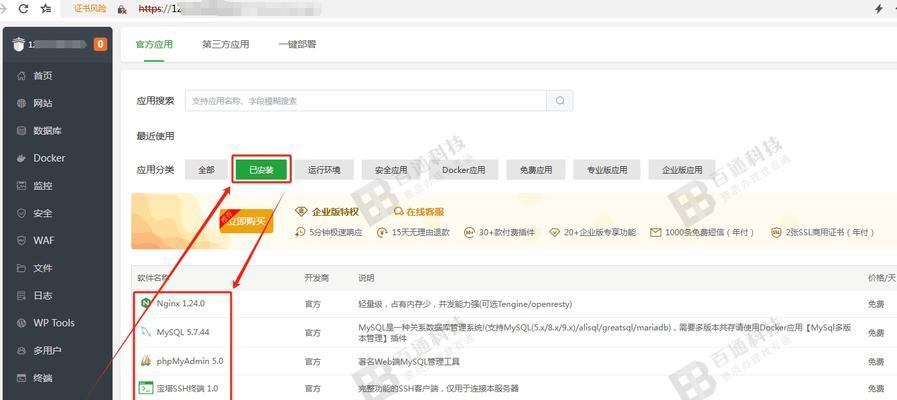
Task: Open 终端 in the sidebar
Action: tap(43, 378)
